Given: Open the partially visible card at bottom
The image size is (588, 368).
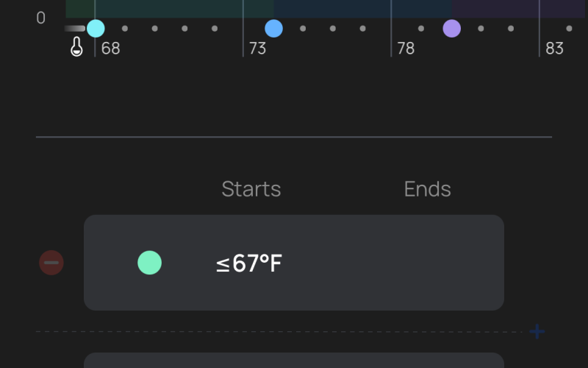Looking at the screenshot, I should (x=294, y=361).
